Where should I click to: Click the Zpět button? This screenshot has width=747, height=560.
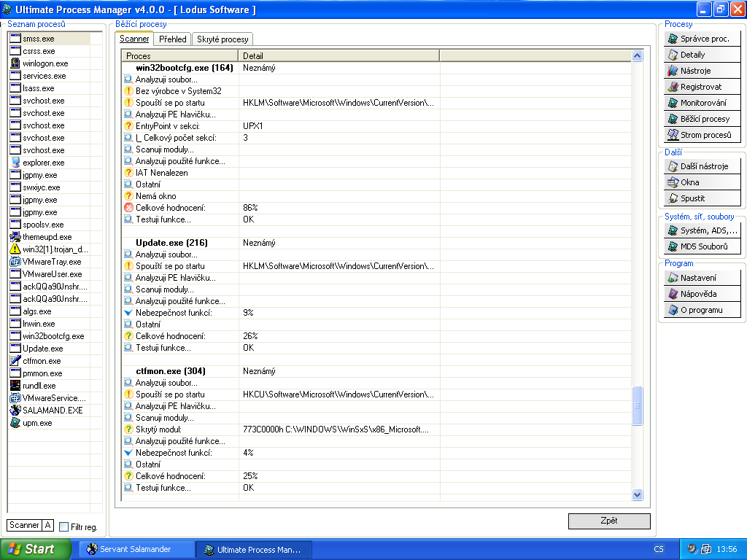609,521
